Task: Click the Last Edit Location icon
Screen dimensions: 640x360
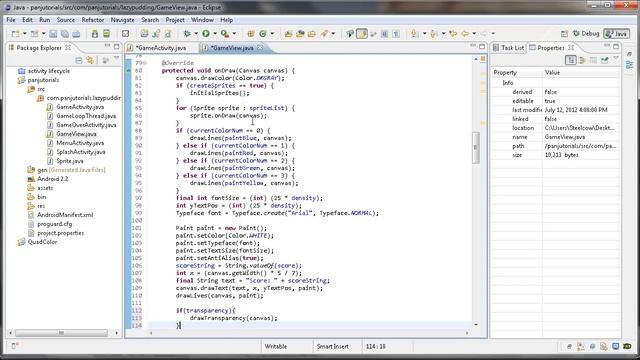Action: 453,34
